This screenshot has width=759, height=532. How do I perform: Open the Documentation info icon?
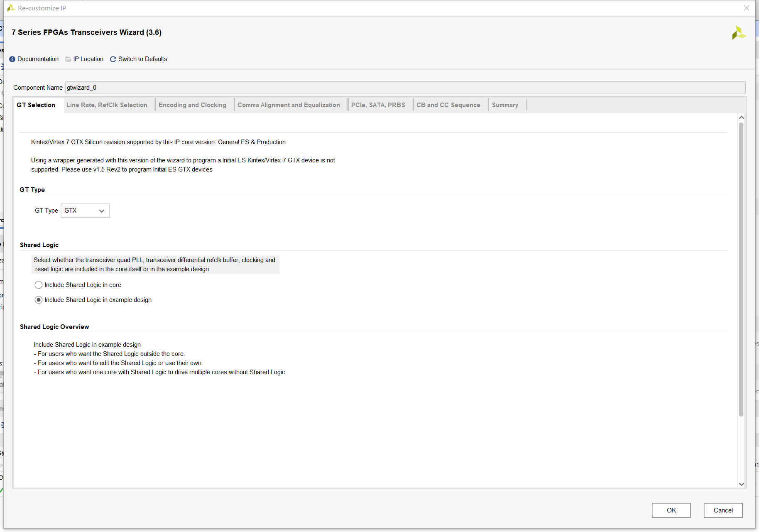[12, 59]
